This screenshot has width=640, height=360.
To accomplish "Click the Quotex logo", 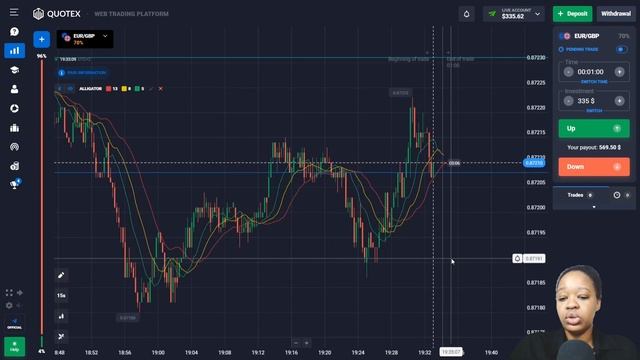I will pos(57,14).
